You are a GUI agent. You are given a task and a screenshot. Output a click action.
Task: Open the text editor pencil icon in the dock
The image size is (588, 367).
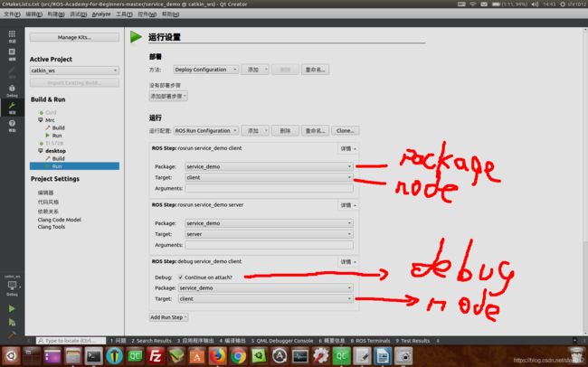pyautogui.click(x=362, y=356)
